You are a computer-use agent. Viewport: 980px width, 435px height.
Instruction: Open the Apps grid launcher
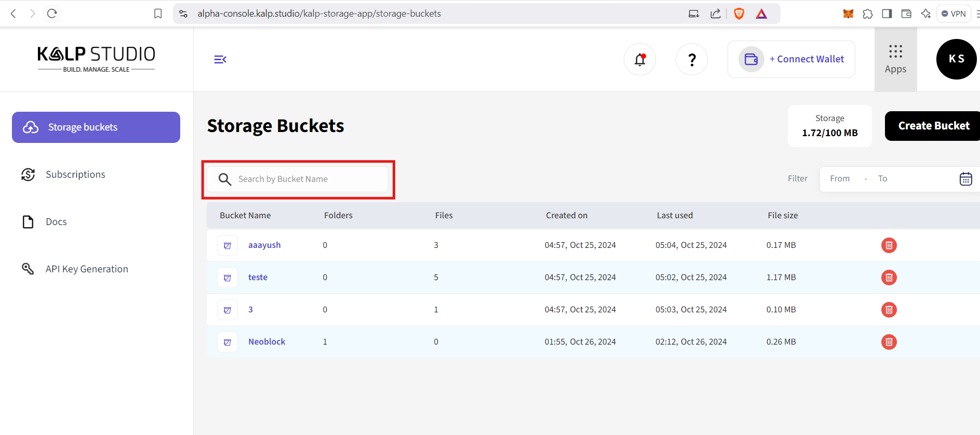click(x=895, y=59)
